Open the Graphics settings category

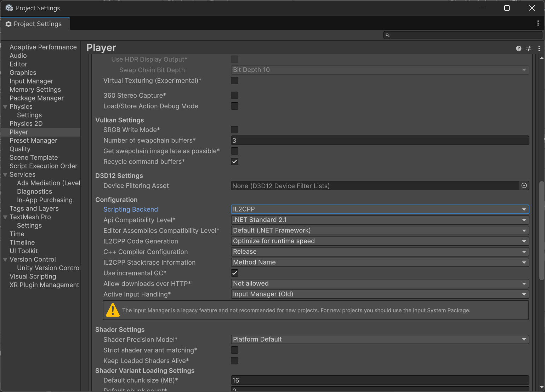[x=23, y=73]
